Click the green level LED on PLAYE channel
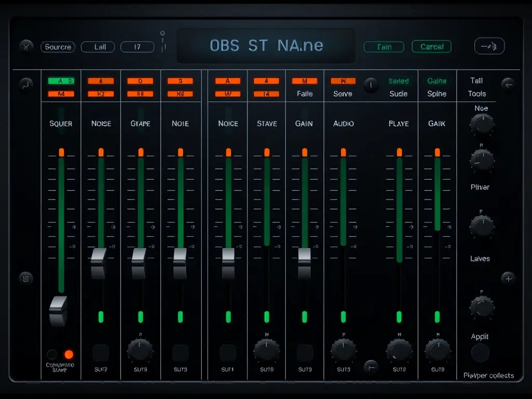Screen dimensions: 532x399 (399, 316)
